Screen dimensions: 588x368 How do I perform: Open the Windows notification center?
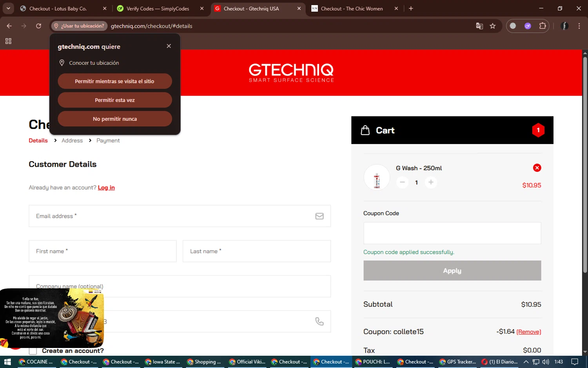tap(575, 362)
